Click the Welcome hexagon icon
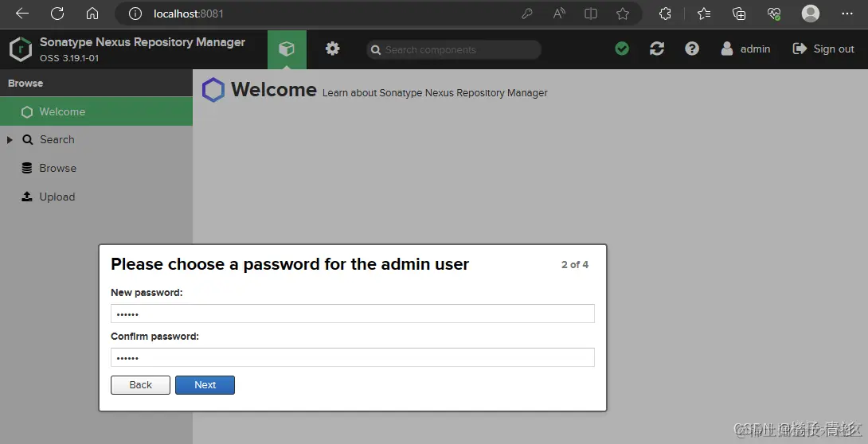 click(213, 90)
